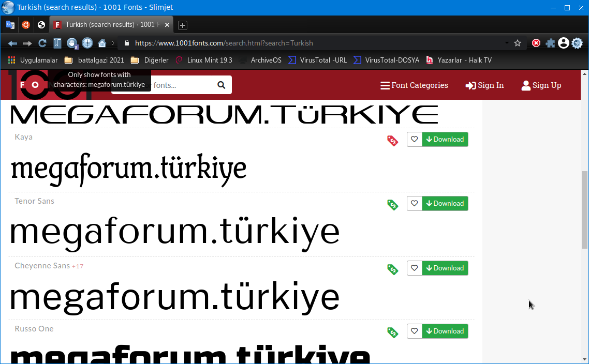Viewport: 589px width, 364px height.
Task: Open the Tenor Sans font link
Action: coord(34,201)
